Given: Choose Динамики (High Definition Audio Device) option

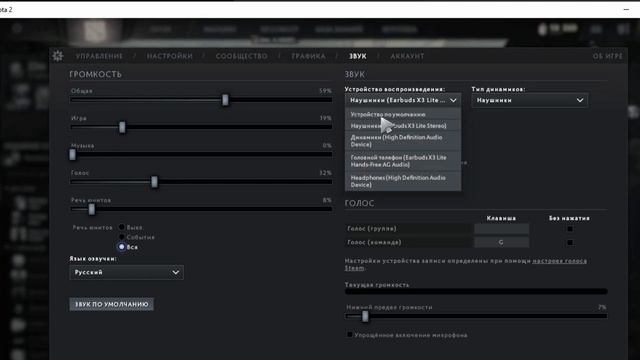Looking at the screenshot, I should click(403, 141).
